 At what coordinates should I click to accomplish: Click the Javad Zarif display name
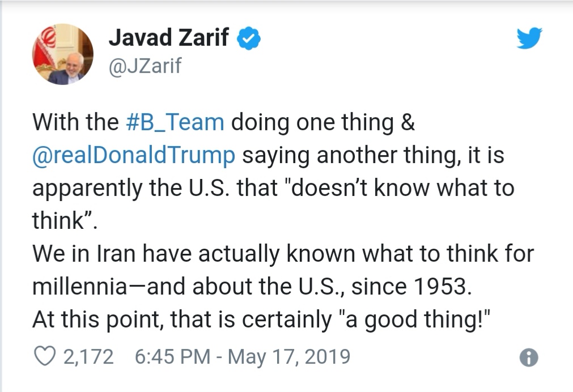pos(169,37)
